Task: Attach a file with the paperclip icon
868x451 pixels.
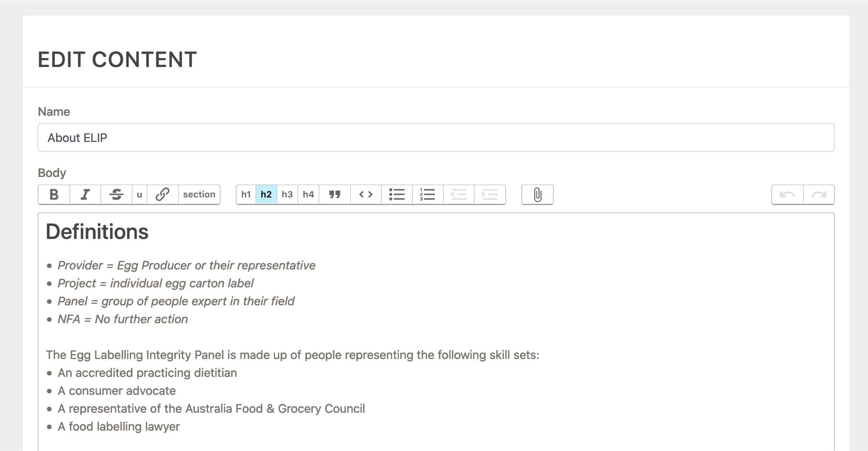Action: coord(537,195)
